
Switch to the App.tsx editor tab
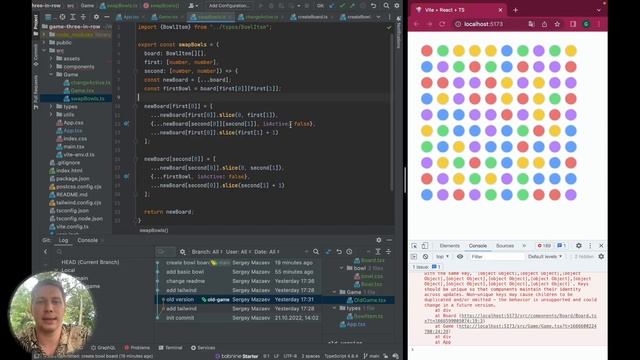129,17
